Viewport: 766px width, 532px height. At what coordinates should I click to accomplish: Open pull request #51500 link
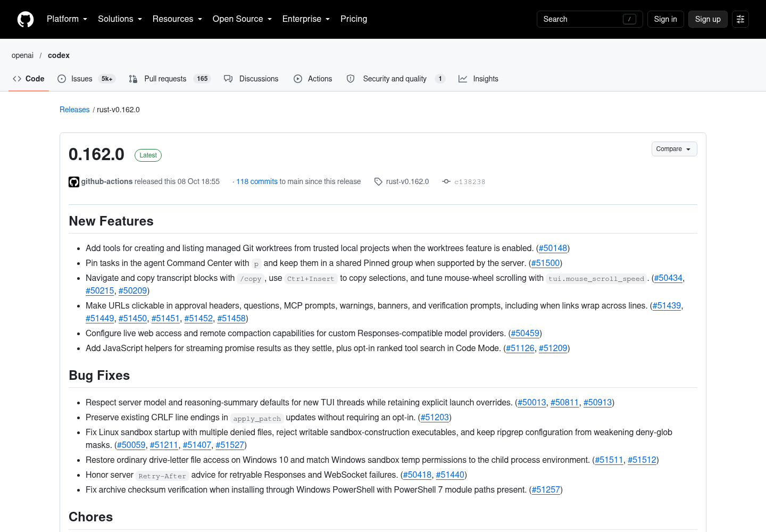click(545, 263)
